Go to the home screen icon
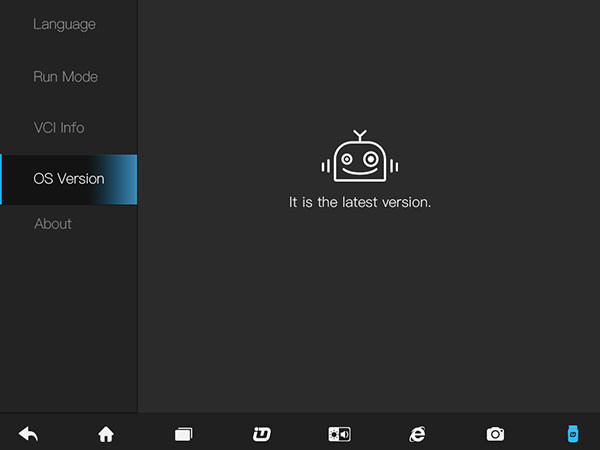The height and width of the screenshot is (450, 600). point(106,434)
